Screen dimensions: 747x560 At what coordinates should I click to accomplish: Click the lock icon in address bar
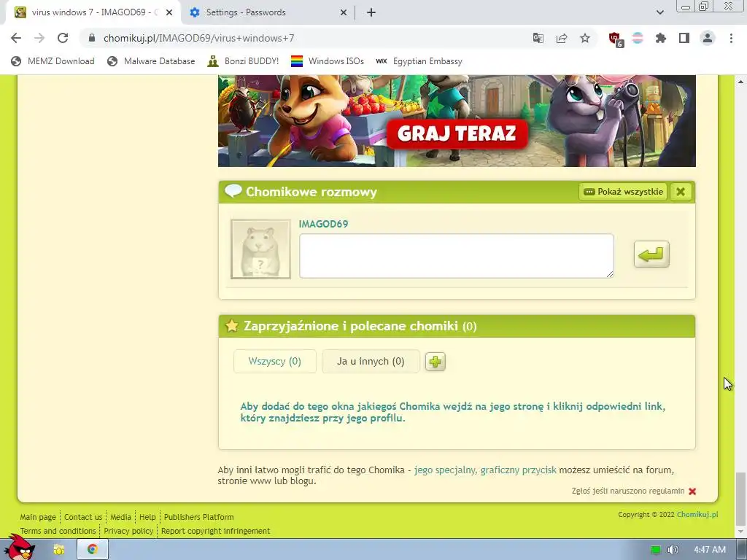pyautogui.click(x=92, y=38)
